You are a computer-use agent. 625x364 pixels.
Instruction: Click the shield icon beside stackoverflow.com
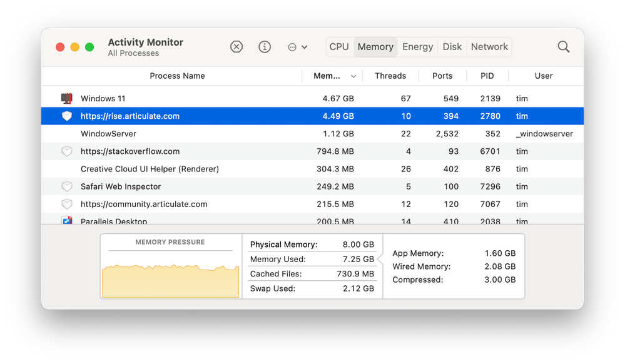click(67, 151)
